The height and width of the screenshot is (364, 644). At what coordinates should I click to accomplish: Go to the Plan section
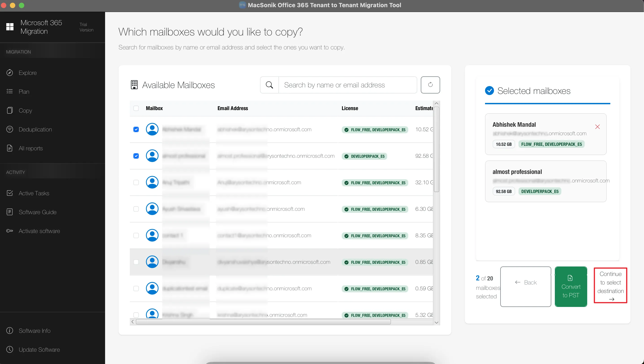click(24, 92)
